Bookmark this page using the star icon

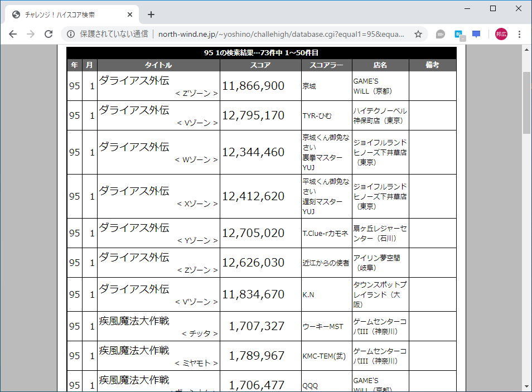click(418, 33)
